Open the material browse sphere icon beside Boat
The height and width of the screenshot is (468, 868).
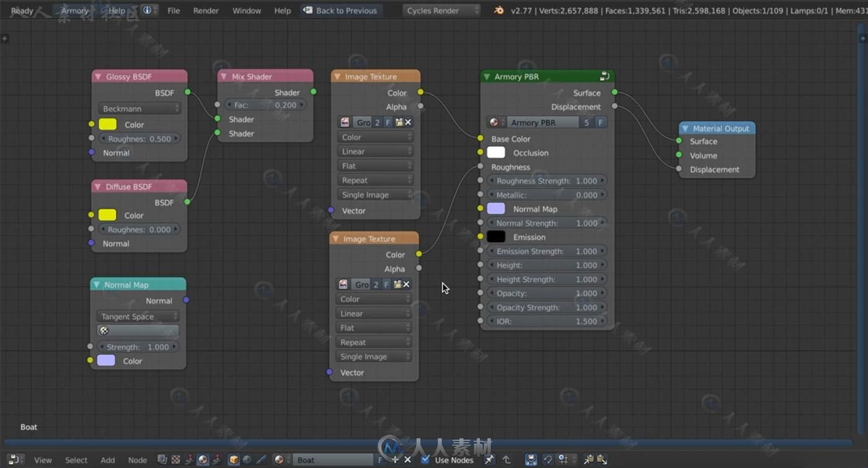(280, 460)
